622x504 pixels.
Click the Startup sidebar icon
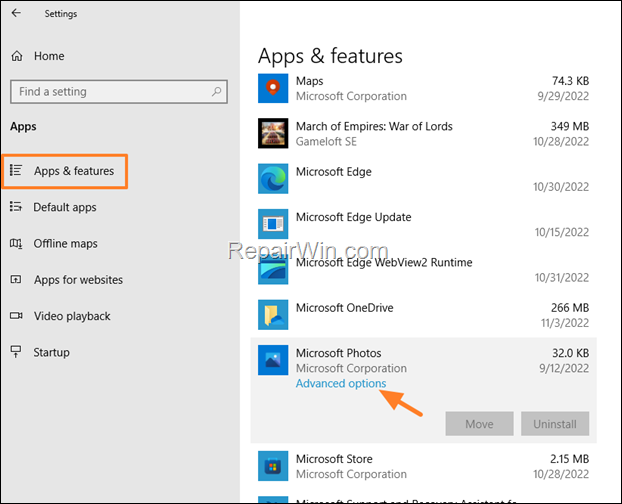[x=16, y=352]
